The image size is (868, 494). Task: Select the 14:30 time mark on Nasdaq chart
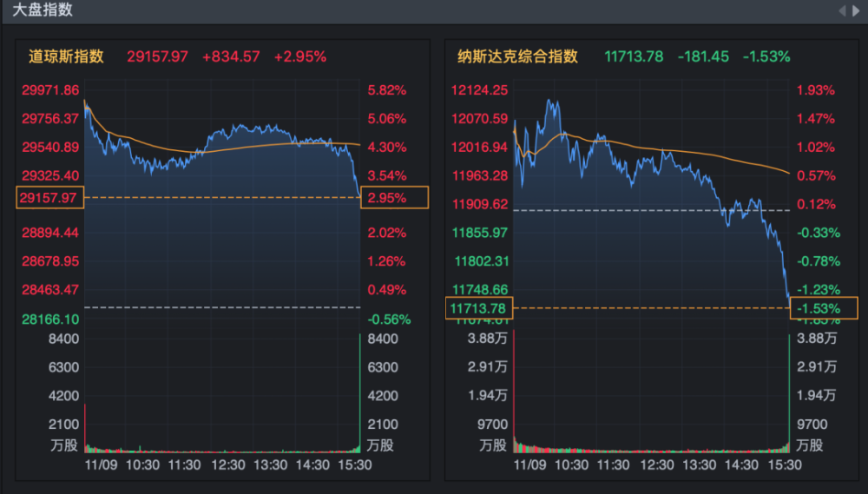point(742,464)
